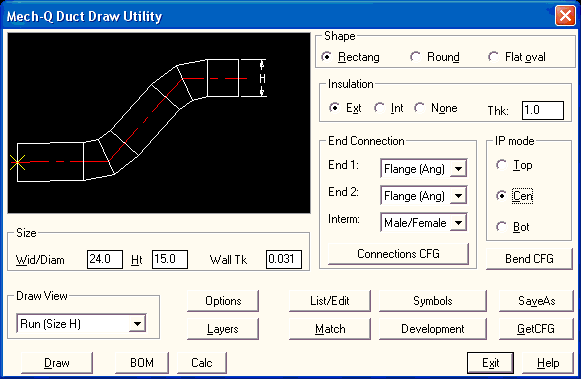The height and width of the screenshot is (379, 581).
Task: Click the duct preview image
Action: (159, 123)
